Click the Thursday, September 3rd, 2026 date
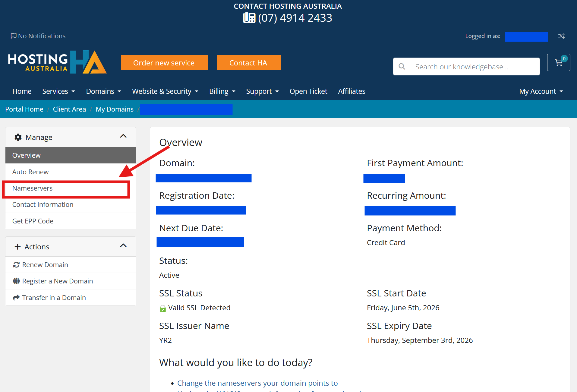 click(420, 340)
